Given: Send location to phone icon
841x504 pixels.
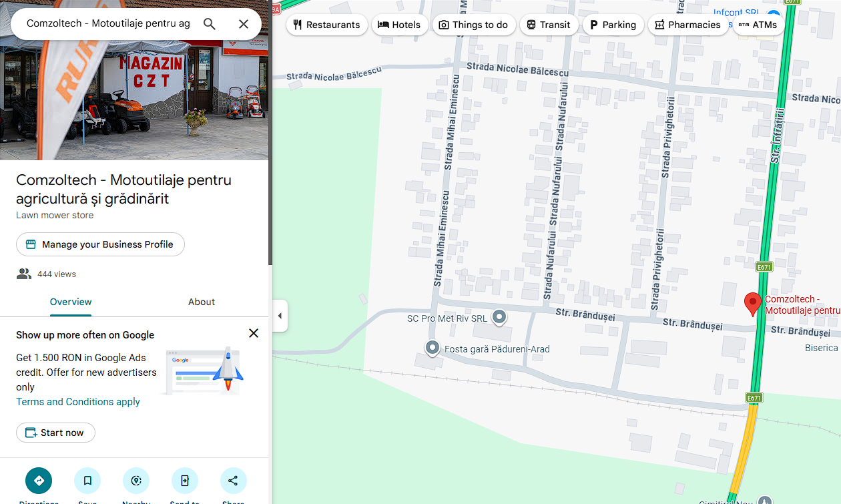Looking at the screenshot, I should tap(185, 481).
